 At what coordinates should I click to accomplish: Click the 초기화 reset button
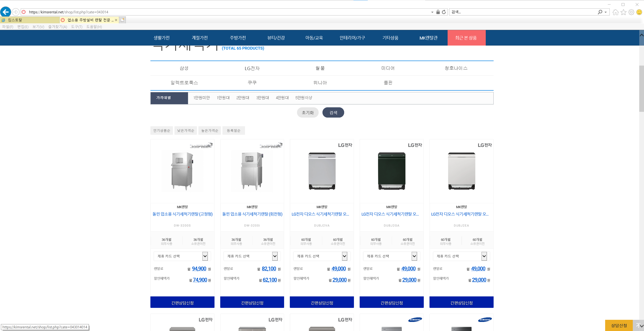coord(308,112)
